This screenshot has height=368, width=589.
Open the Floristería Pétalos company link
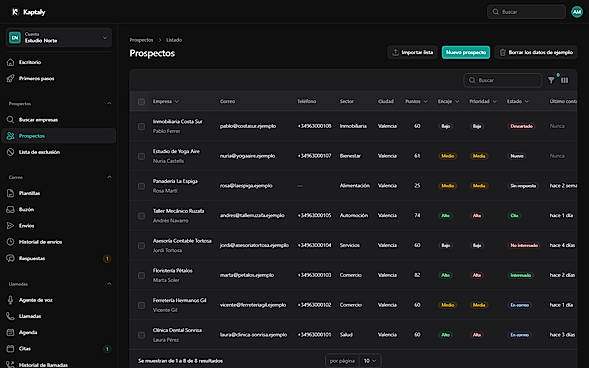point(172,270)
